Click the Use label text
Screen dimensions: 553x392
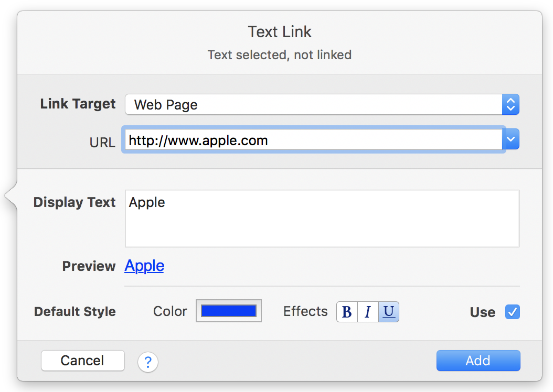(483, 312)
